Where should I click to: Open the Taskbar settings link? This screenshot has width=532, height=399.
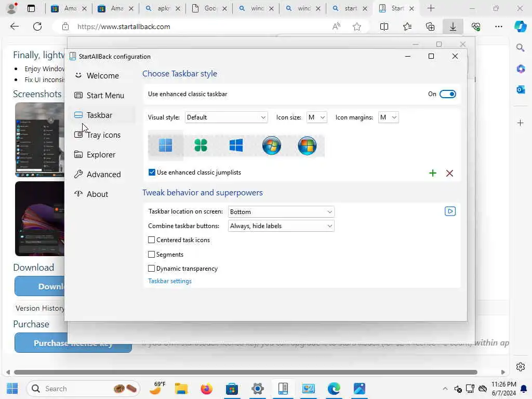point(170,281)
